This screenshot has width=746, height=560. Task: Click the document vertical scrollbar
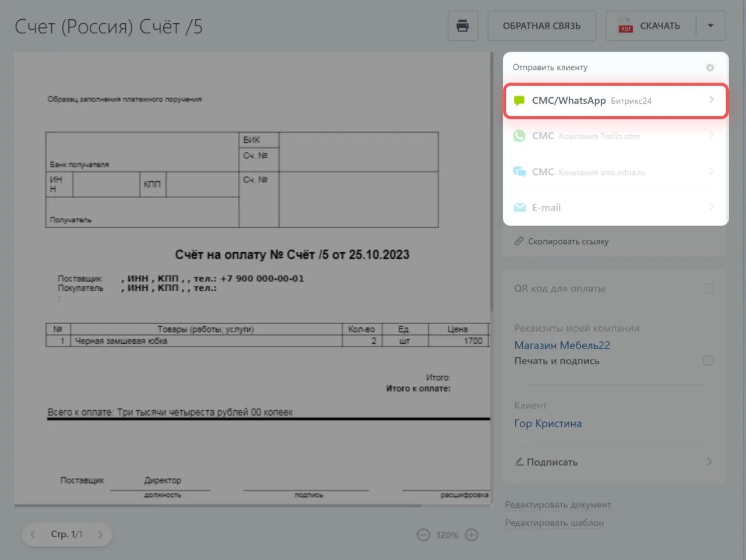[x=491, y=181]
